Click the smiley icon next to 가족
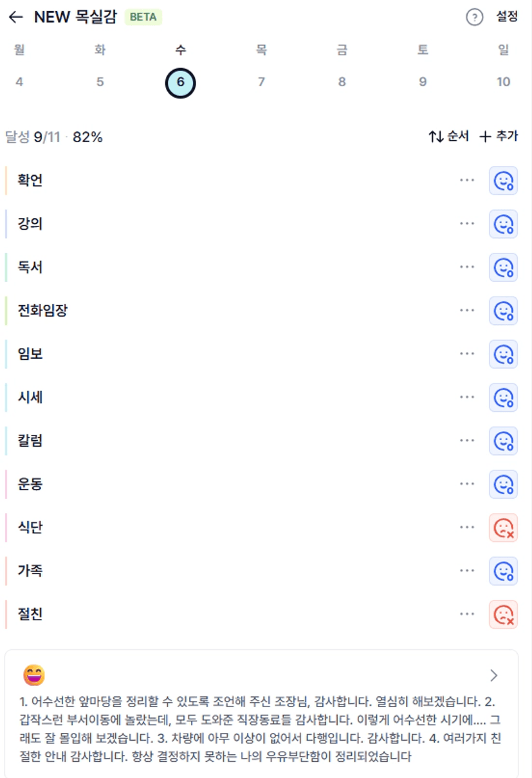532x778 pixels. pyautogui.click(x=503, y=571)
